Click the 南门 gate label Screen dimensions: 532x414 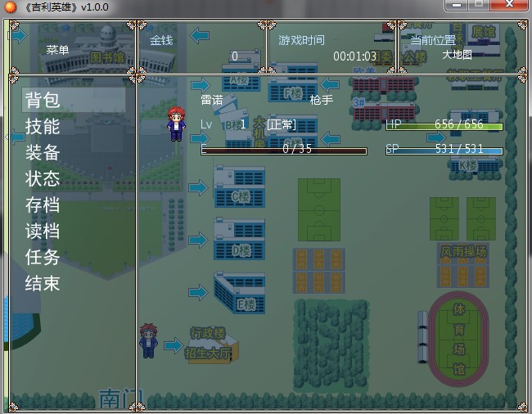(121, 398)
